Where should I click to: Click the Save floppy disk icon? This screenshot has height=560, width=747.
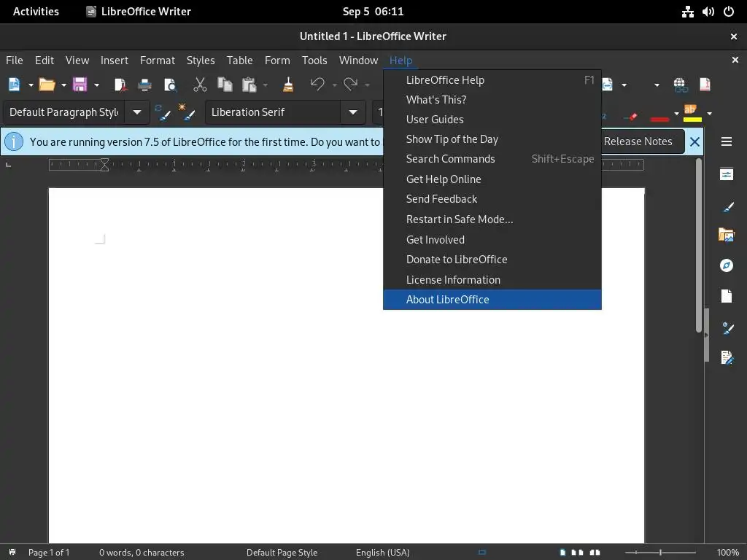coord(80,85)
